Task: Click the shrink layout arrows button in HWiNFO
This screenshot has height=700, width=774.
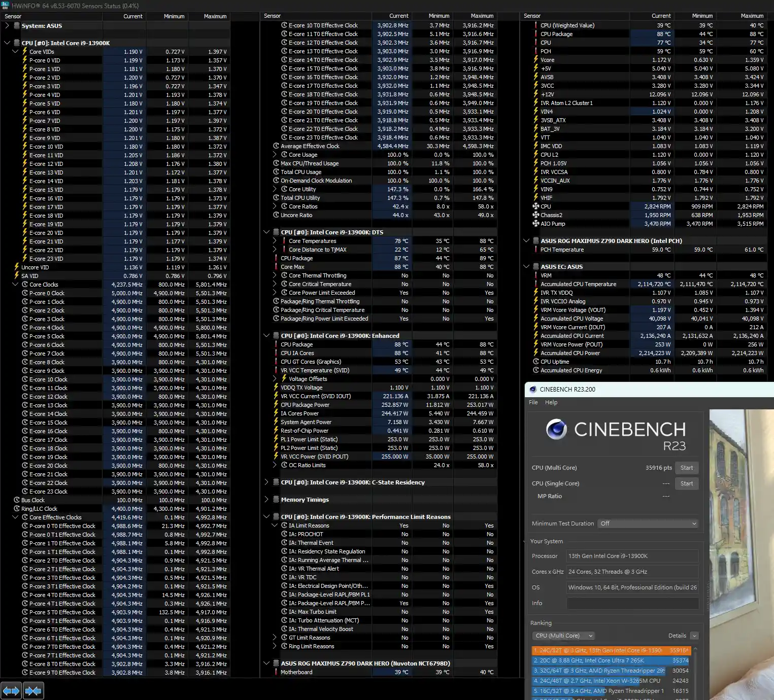Action: click(33, 690)
